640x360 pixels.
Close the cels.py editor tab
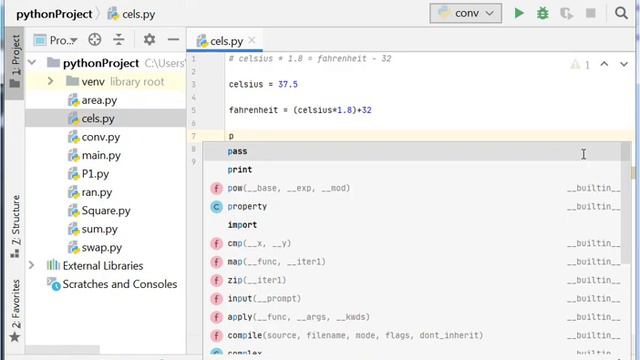(252, 40)
